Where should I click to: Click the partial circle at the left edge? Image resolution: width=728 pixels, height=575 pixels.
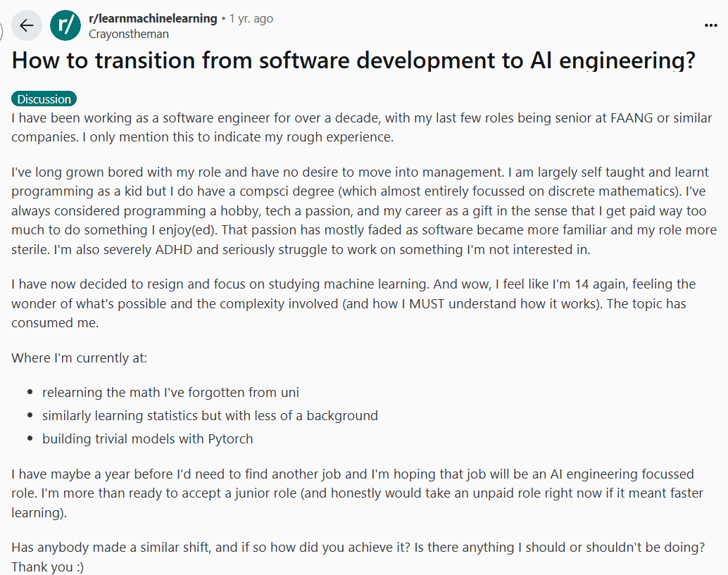[x=2, y=28]
